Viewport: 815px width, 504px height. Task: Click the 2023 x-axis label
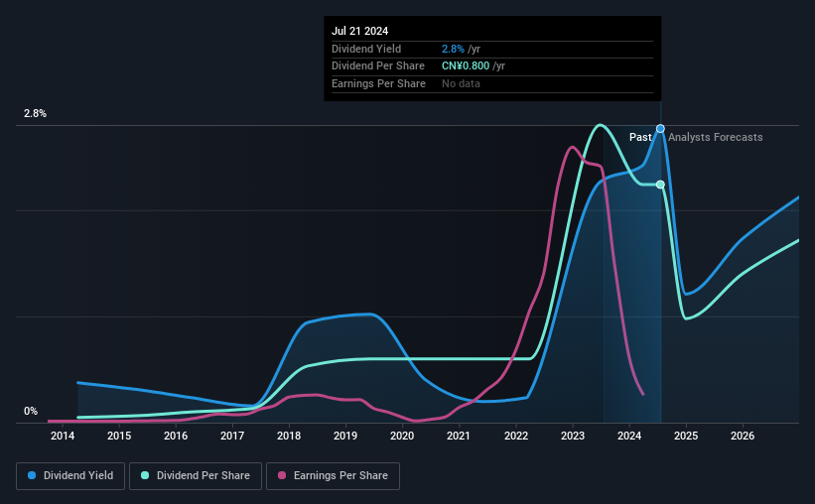tap(573, 436)
